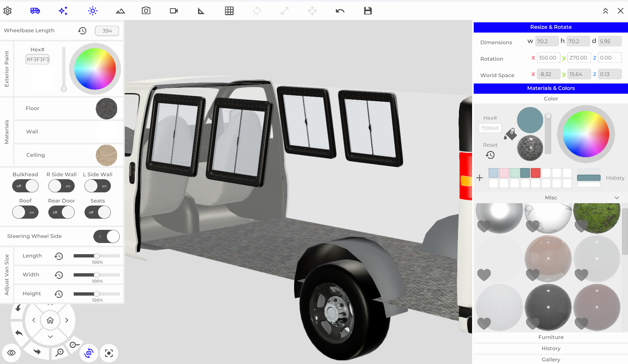Open the History section
The height and width of the screenshot is (364, 628).
[x=551, y=349]
